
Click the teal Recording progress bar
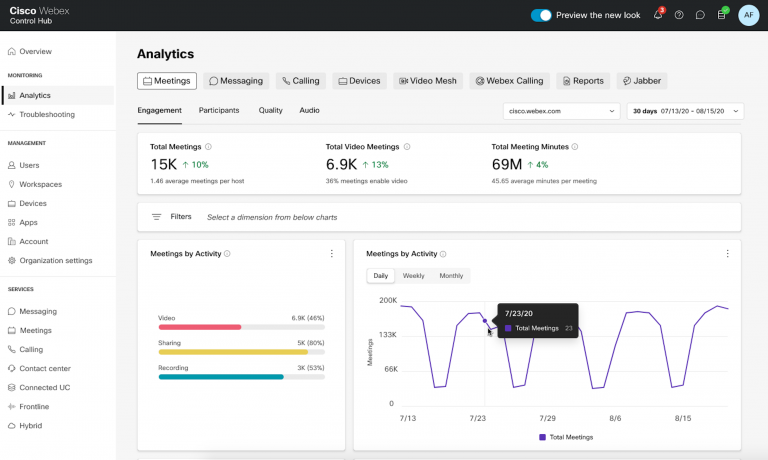click(221, 377)
